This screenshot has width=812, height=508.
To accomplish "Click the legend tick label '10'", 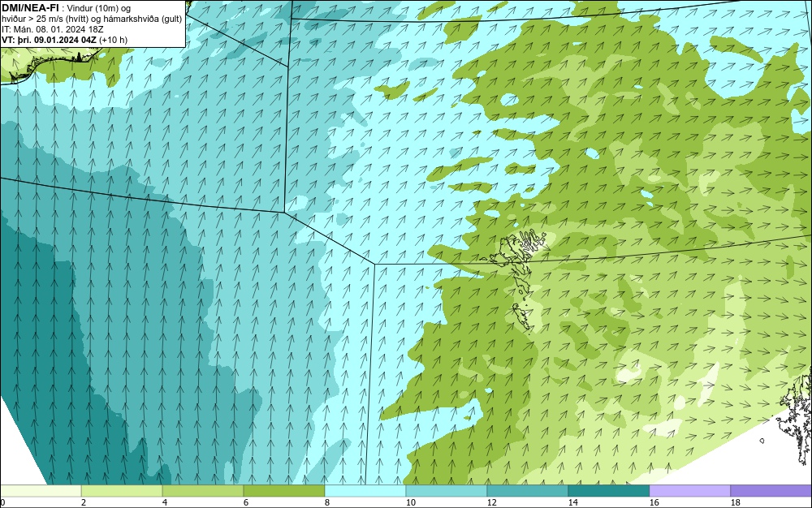I will pyautogui.click(x=411, y=502).
